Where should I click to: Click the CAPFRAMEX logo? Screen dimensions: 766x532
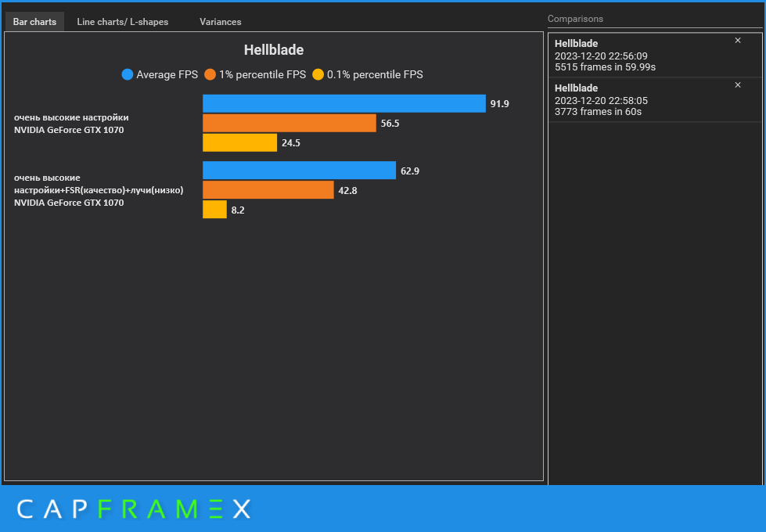point(134,509)
